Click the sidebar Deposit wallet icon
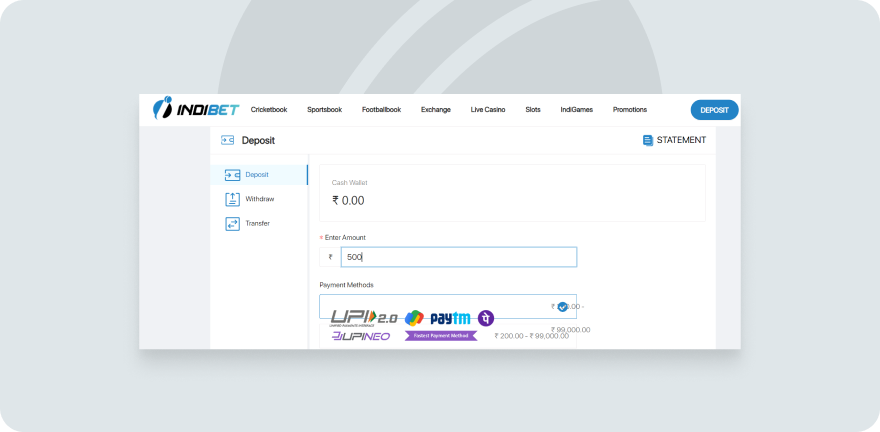Screen dimensions: 880x432 [x=232, y=175]
